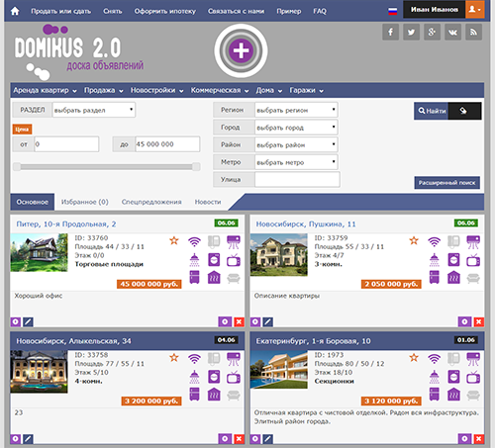Switch to the Избранное (0) tab
Viewport: 495px width, 448px height.
[x=85, y=202]
